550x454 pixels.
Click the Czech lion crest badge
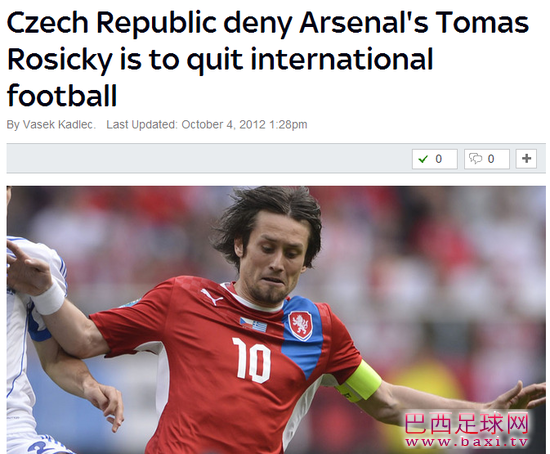[301, 326]
